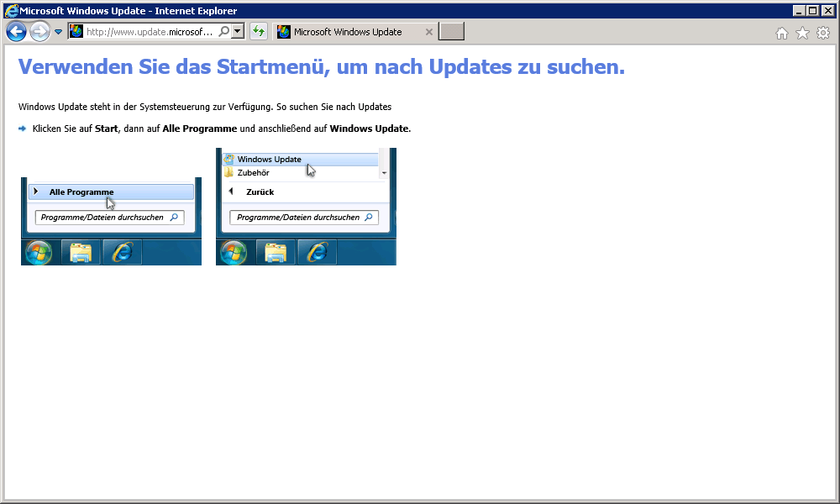Click the blue arrow bullet icon
This screenshot has width=840, height=504.
[x=22, y=129]
